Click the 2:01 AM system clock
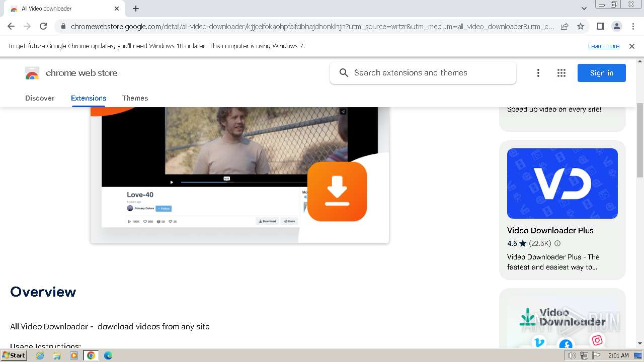Image resolution: width=644 pixels, height=362 pixels. click(618, 355)
